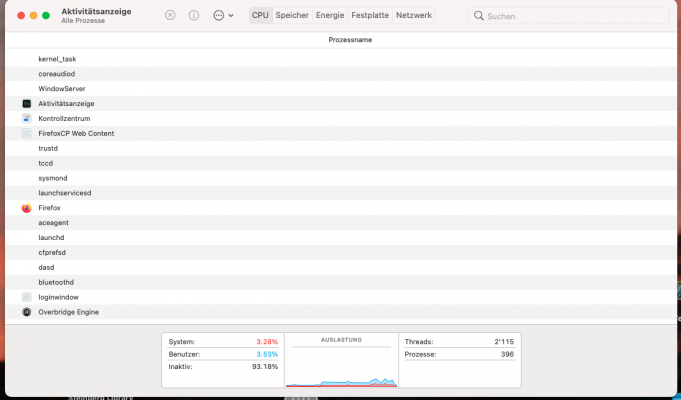Click the Prozesse count 396
The width and height of the screenshot is (681, 400).
point(507,354)
